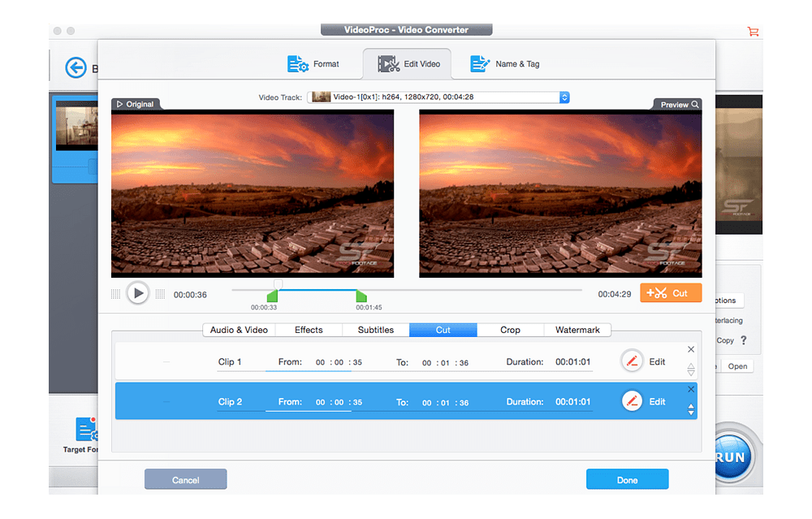Click the Edit Video scissors film icon

pos(388,63)
